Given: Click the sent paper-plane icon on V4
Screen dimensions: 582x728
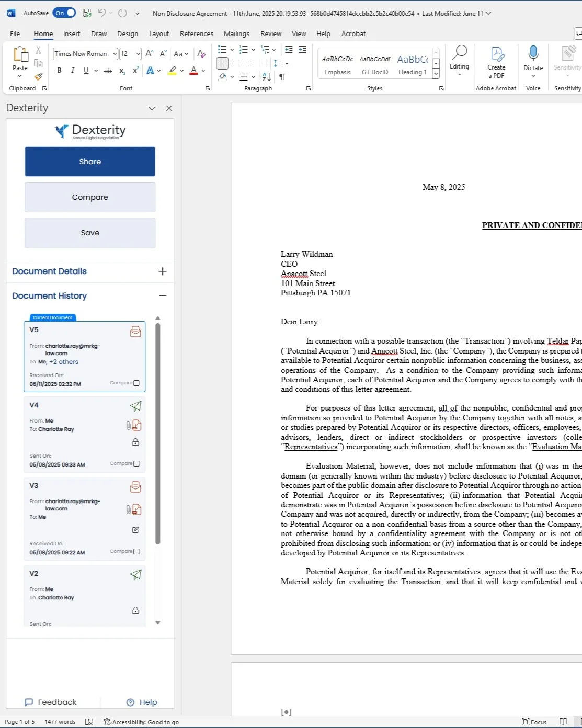Looking at the screenshot, I should (x=135, y=406).
